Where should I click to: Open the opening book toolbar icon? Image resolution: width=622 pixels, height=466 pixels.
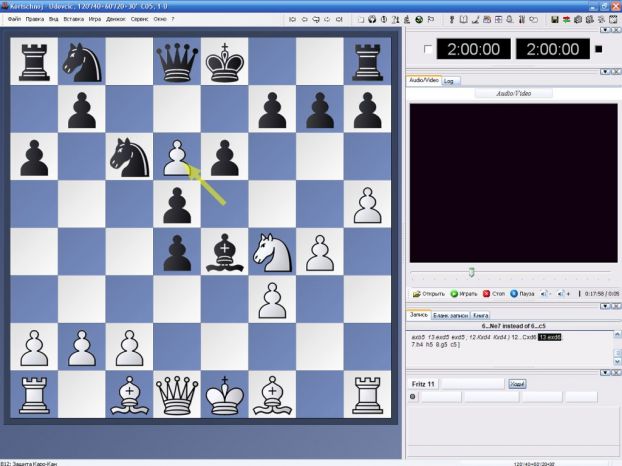pos(463,19)
